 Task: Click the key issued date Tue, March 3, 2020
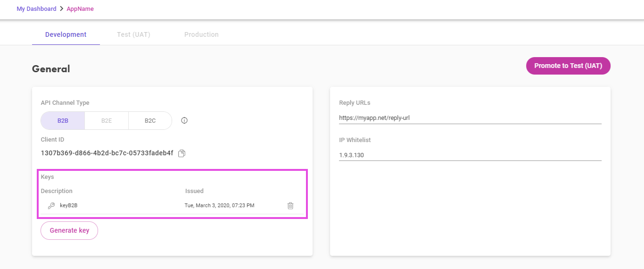pyautogui.click(x=219, y=206)
